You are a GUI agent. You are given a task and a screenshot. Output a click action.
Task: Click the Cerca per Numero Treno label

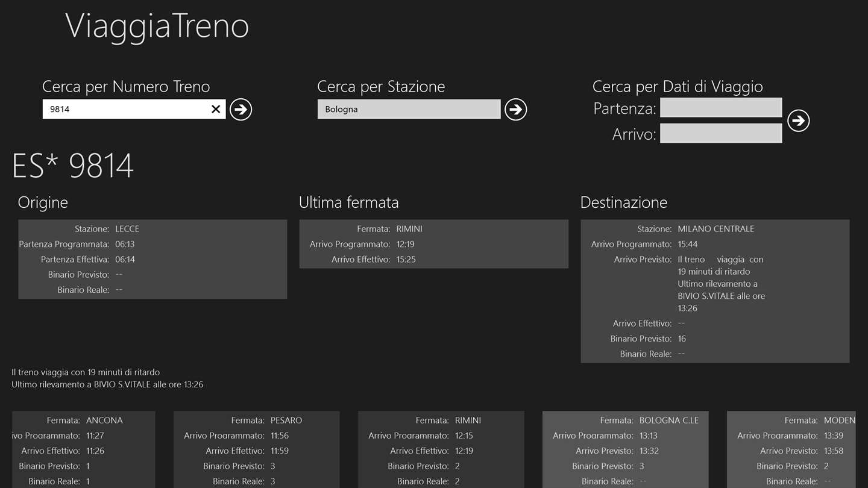coord(126,87)
